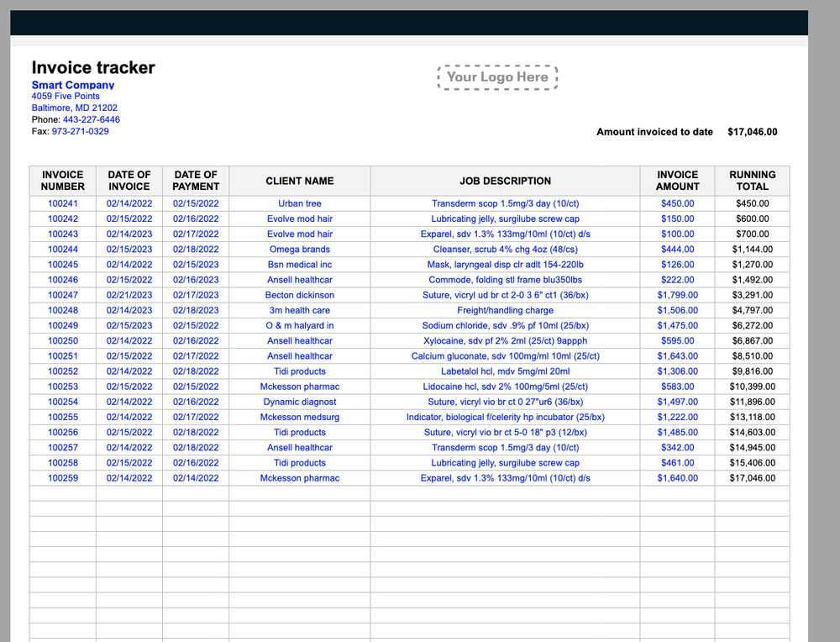This screenshot has height=642, width=840.
Task: Click the 'INVOICE NUMBER' column header
Action: pos(63,181)
